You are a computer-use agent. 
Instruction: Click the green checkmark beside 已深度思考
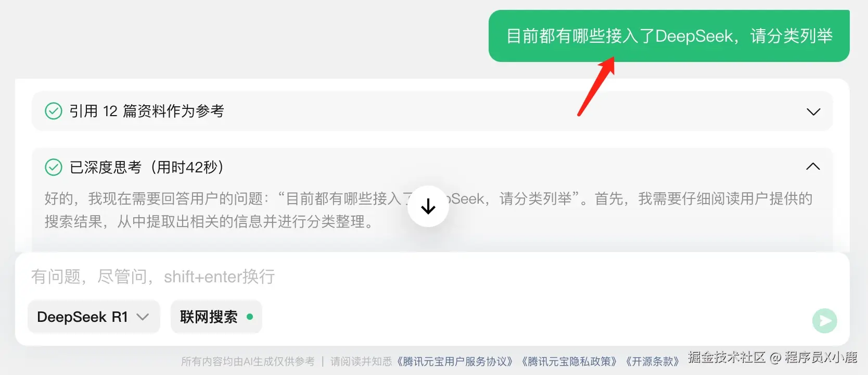pyautogui.click(x=54, y=167)
